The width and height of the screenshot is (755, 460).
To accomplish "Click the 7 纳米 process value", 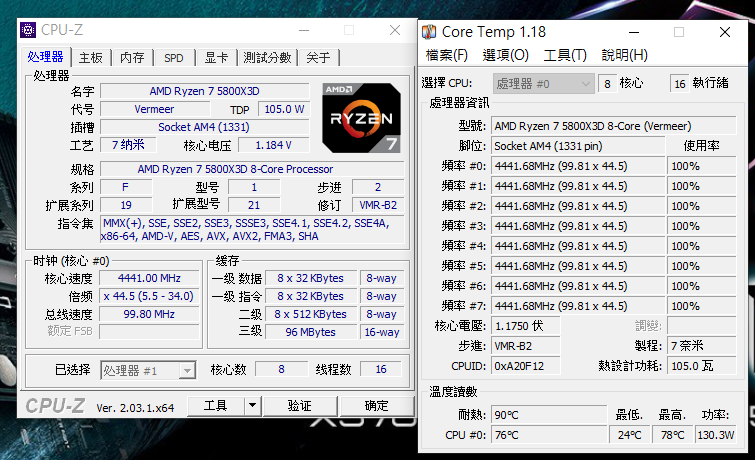I will (x=128, y=145).
